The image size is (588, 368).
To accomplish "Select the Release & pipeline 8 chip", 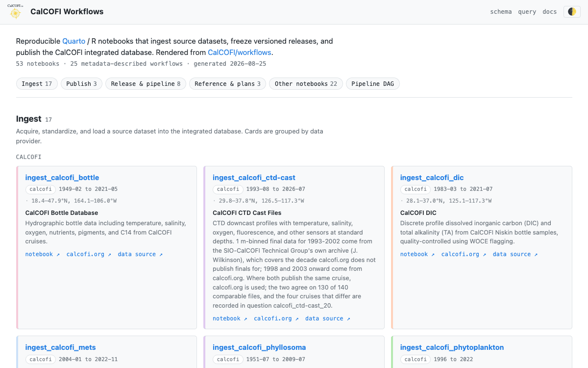I will click(146, 84).
